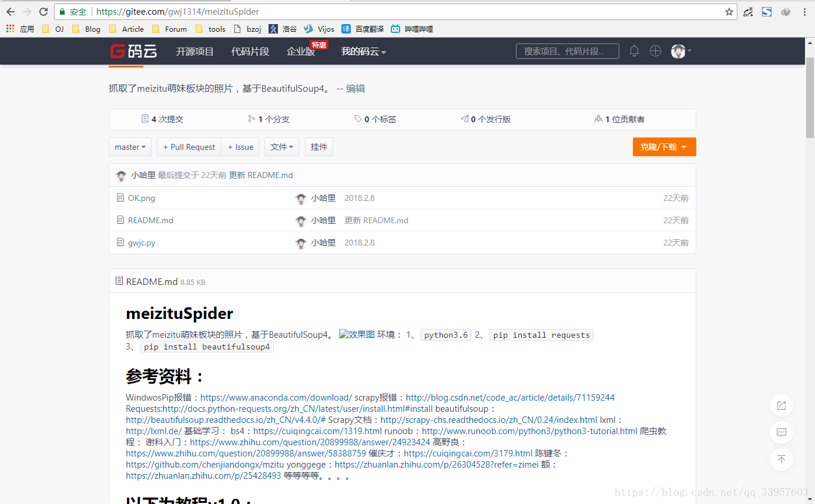Click the plus circle create icon
Viewport: 815px width, 504px height.
pyautogui.click(x=655, y=51)
